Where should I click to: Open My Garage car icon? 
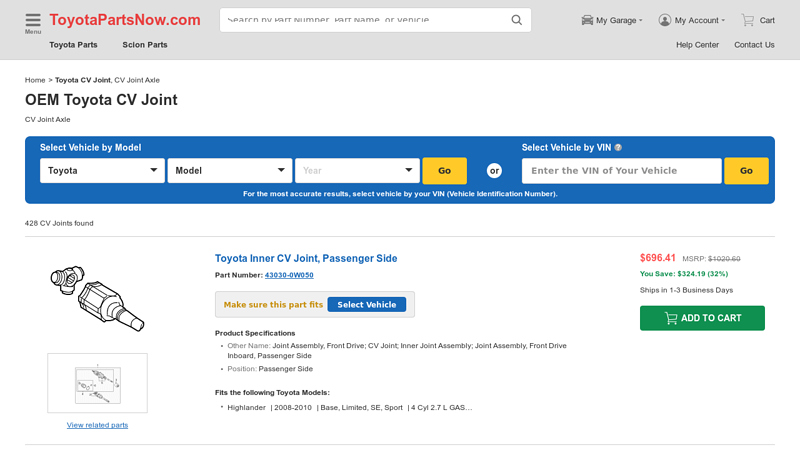pyautogui.click(x=588, y=20)
